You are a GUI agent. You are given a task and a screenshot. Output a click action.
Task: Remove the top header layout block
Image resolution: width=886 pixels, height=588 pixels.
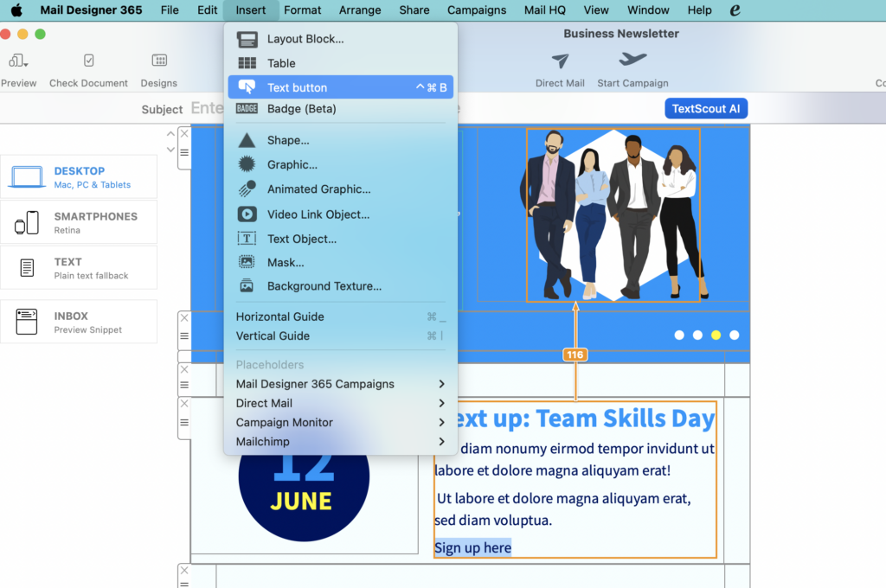(x=184, y=134)
